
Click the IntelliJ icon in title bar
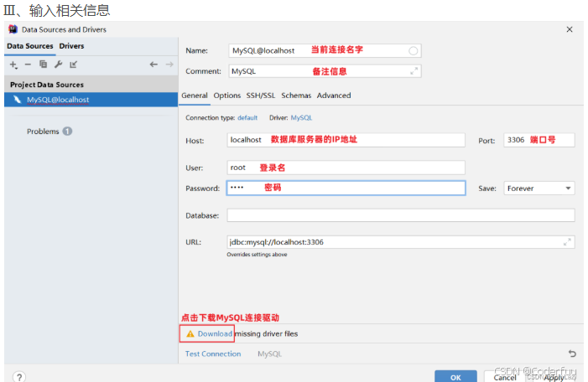point(13,29)
